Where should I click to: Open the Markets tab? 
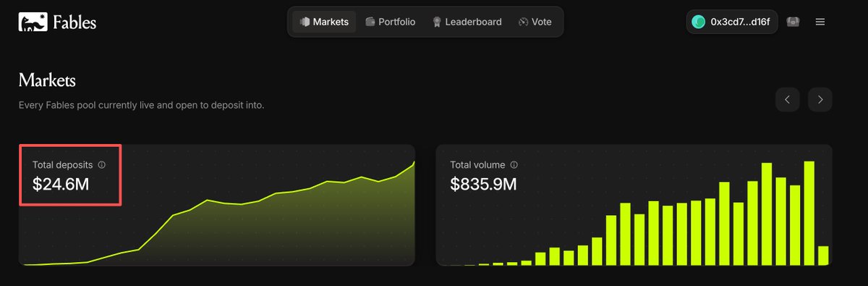[x=324, y=22]
